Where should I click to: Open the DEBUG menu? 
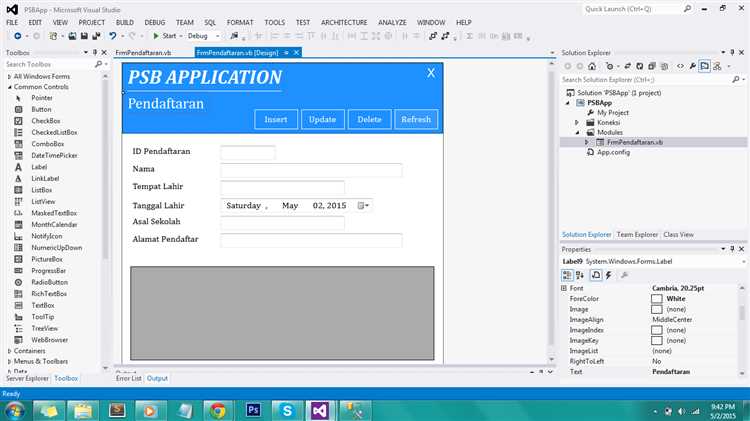pos(154,22)
